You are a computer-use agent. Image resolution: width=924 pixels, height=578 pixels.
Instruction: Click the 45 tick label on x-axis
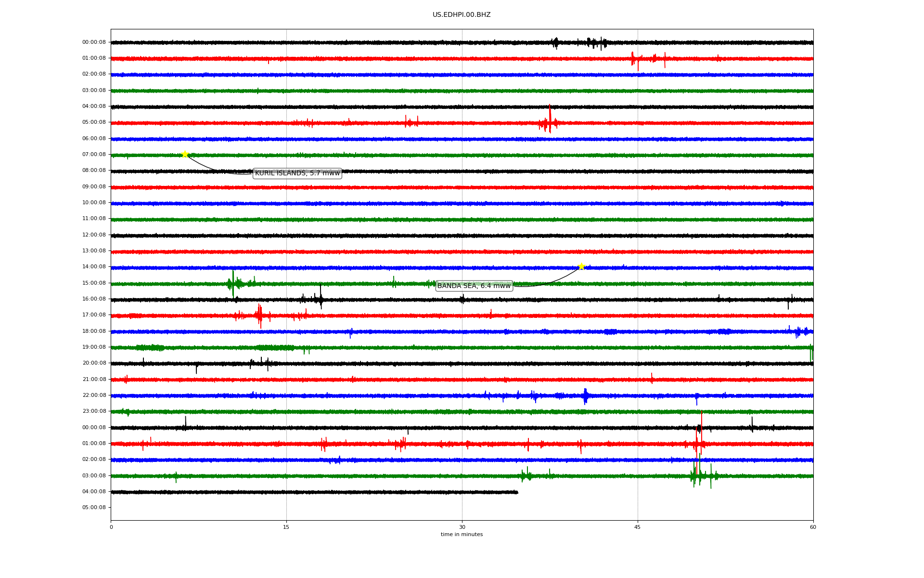click(x=637, y=527)
